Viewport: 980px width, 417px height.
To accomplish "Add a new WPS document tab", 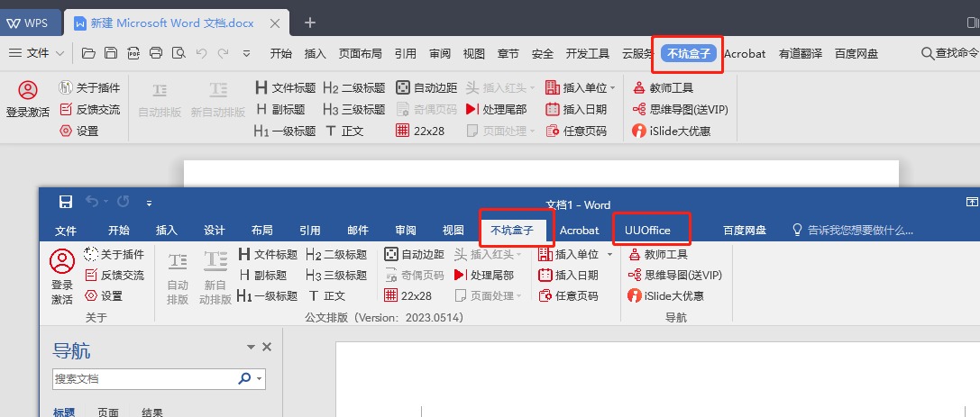I will coord(310,23).
